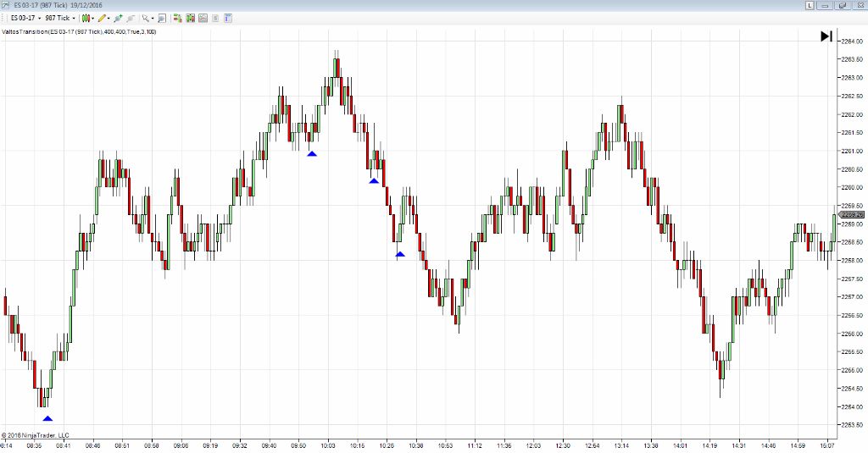Click the green pin icon in toolbar

119,18
